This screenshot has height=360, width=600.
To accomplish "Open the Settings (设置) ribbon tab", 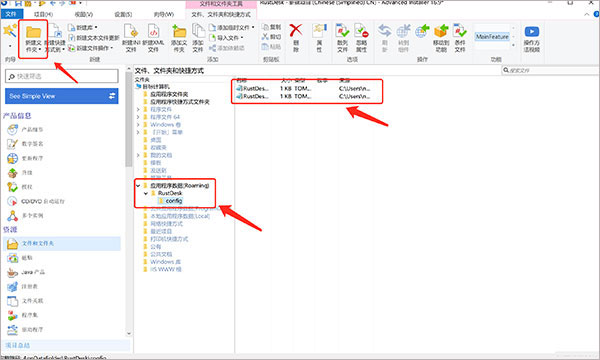I will [123, 14].
